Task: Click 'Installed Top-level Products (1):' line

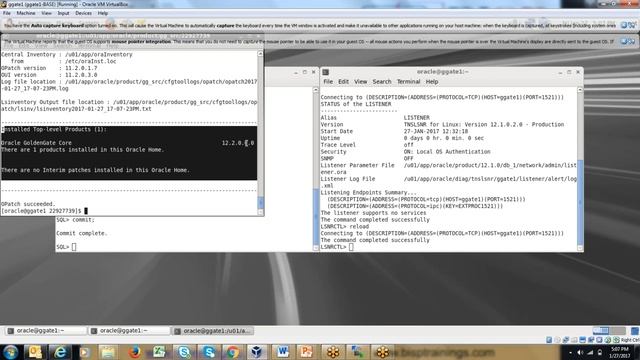Action: pyautogui.click(x=54, y=129)
